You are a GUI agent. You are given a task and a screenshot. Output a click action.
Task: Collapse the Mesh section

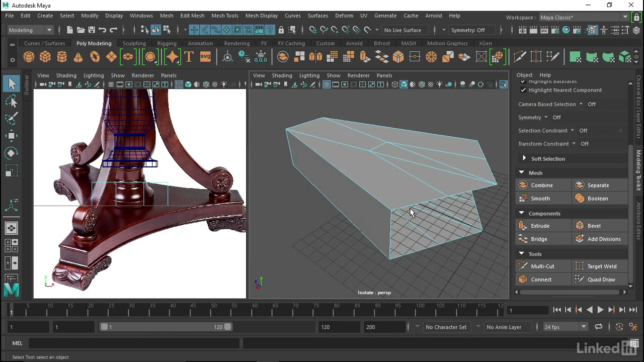click(521, 172)
